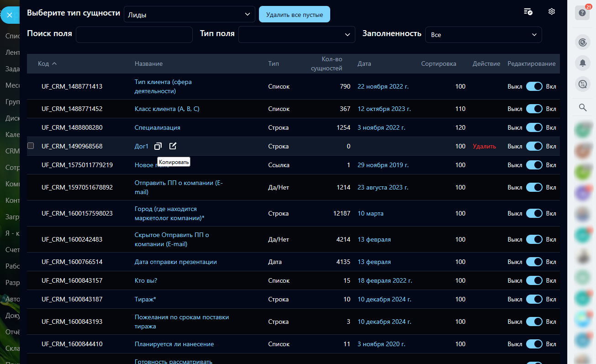Image resolution: width=596 pixels, height=364 pixels.
Task: Expand the Тип поля dropdown
Action: [x=296, y=35]
